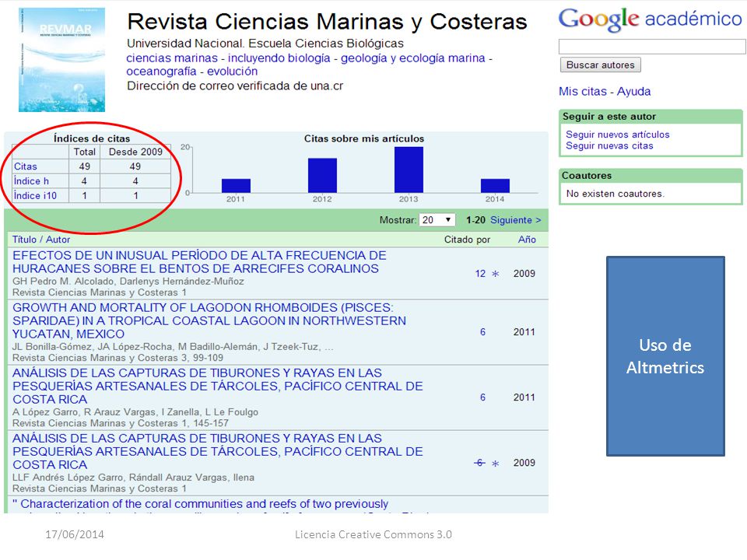Click struck-through 6 citation count for 2009 article
The image size is (747, 560).
point(480,463)
